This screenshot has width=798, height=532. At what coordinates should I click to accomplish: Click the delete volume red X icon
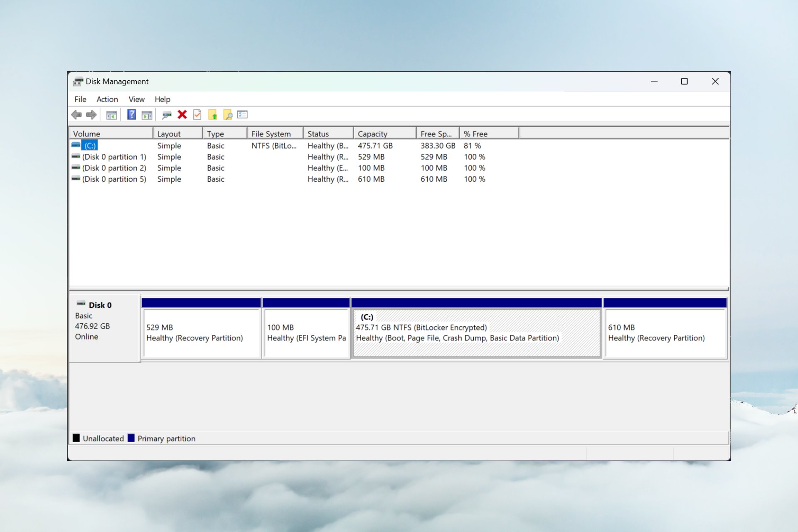tap(182, 114)
